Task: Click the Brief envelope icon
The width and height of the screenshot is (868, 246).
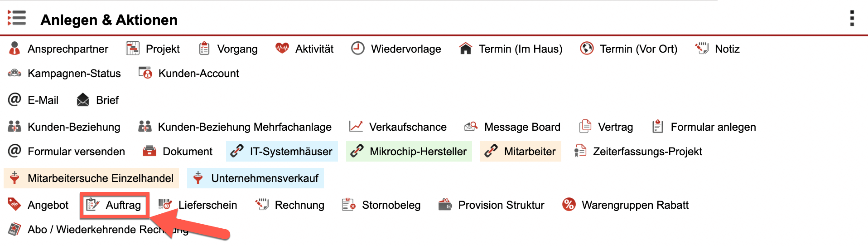Action: tap(83, 100)
